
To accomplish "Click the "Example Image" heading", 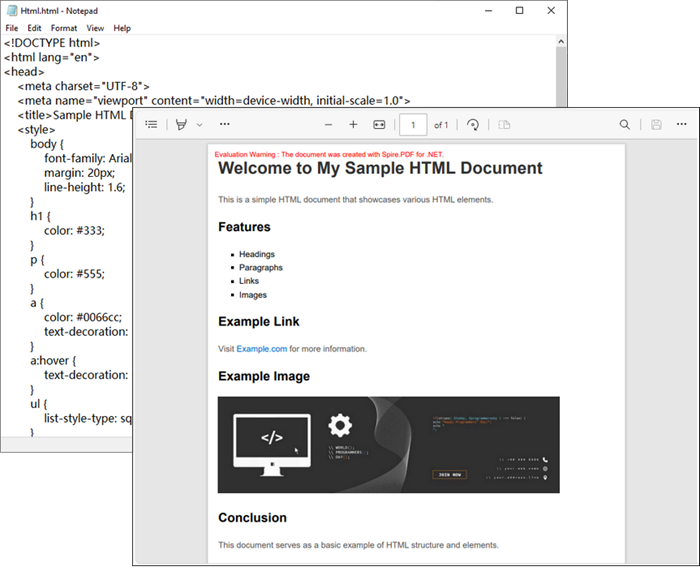I will click(264, 376).
